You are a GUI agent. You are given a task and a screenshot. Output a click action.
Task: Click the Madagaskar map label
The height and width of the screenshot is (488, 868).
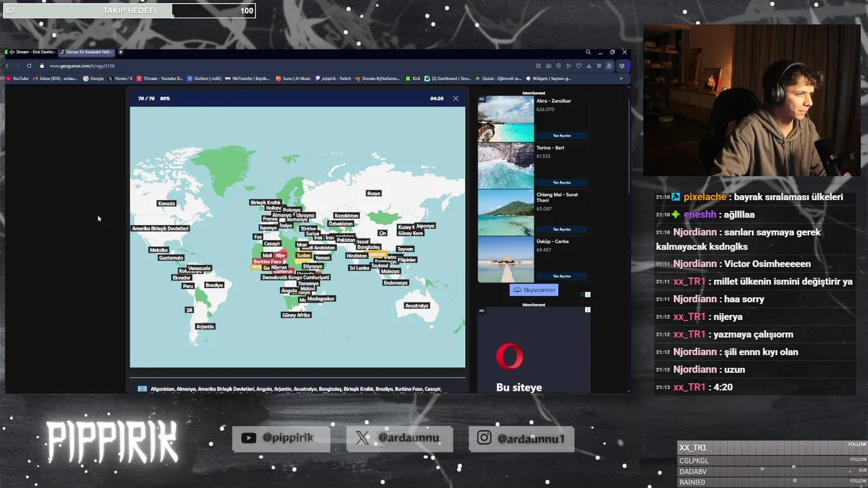(x=321, y=299)
